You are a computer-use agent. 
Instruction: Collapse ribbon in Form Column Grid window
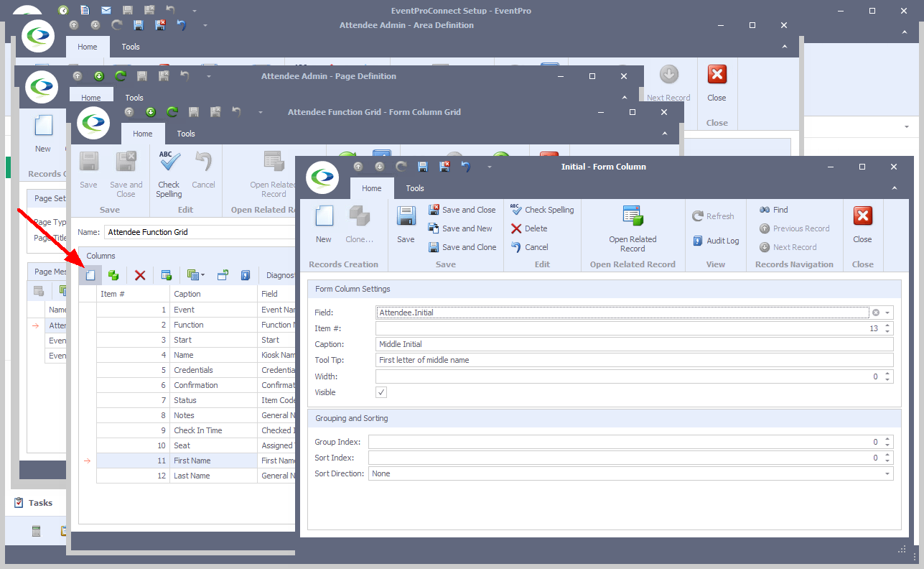[x=665, y=134]
